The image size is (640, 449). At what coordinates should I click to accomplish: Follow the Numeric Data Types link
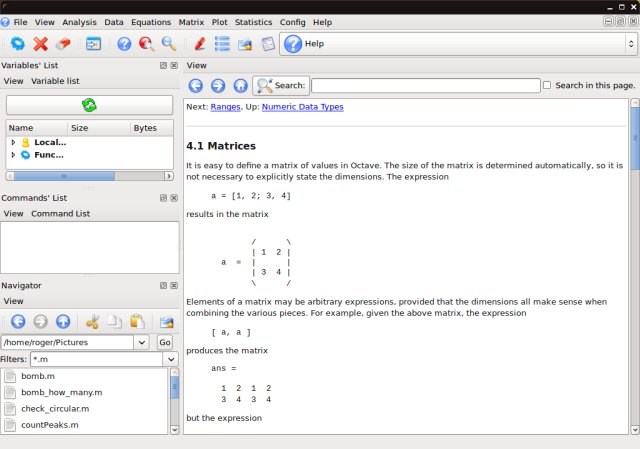point(302,107)
